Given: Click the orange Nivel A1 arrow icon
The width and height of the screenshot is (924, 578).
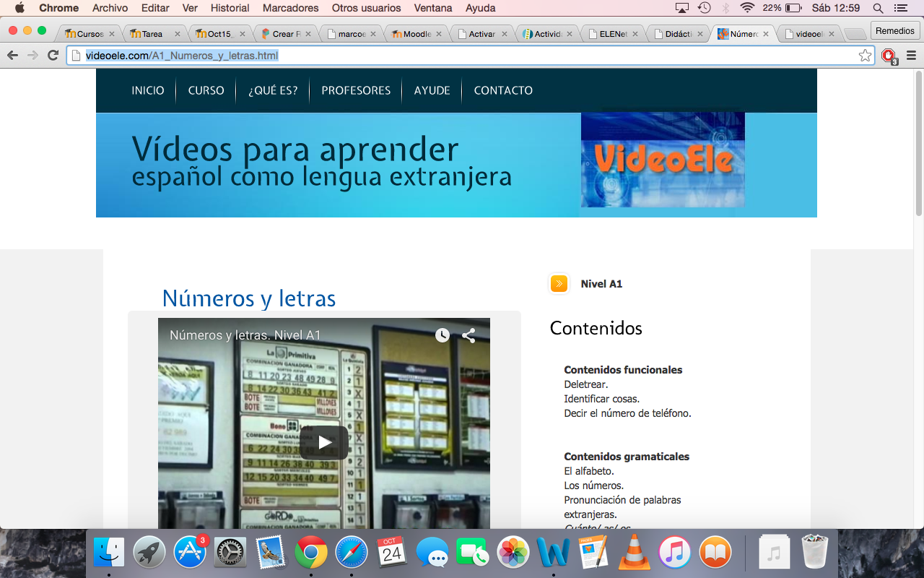Looking at the screenshot, I should (559, 284).
